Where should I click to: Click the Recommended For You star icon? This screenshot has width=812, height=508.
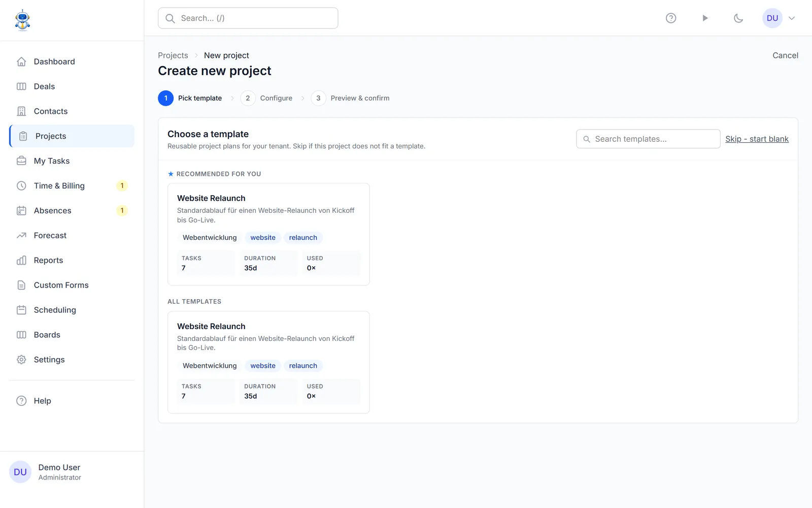coord(171,174)
